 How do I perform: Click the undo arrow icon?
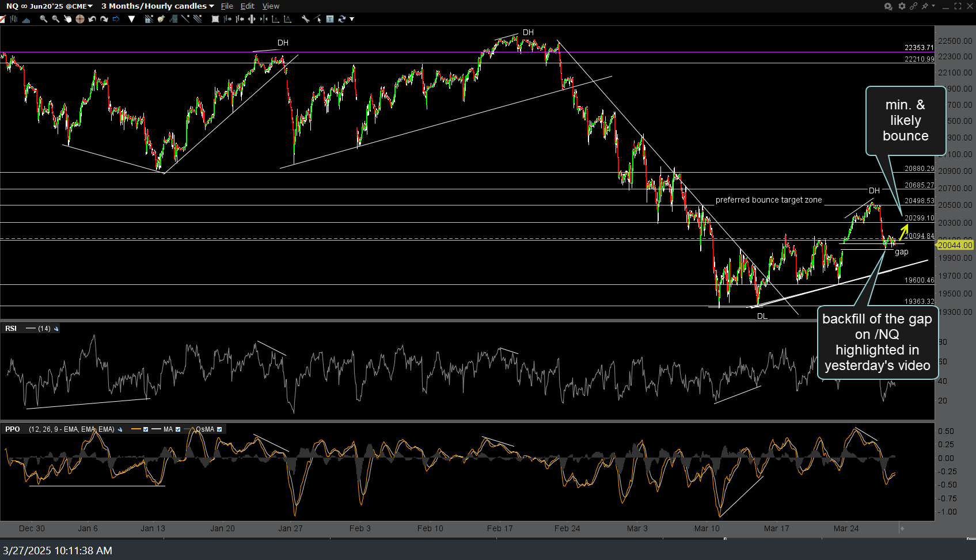(92, 19)
